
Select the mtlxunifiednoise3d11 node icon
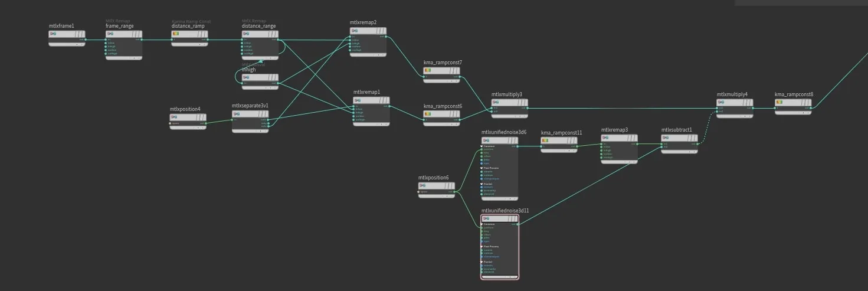click(486, 218)
